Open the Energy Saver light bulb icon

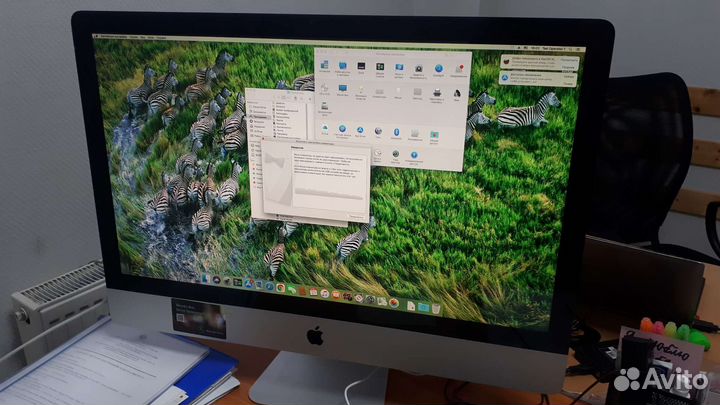pyautogui.click(x=361, y=89)
